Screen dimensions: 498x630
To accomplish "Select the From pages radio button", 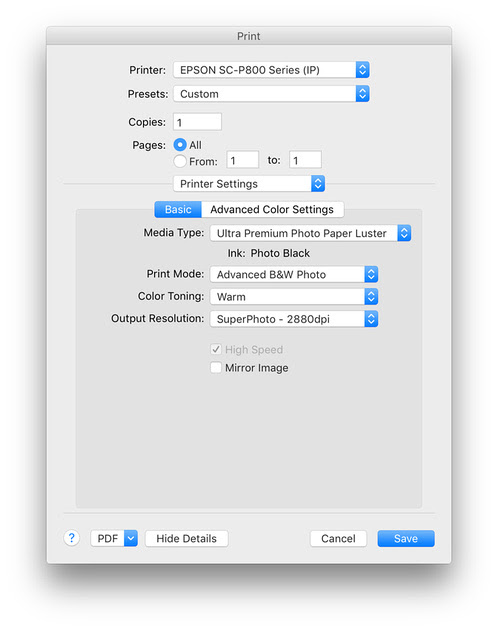I will click(x=180, y=161).
